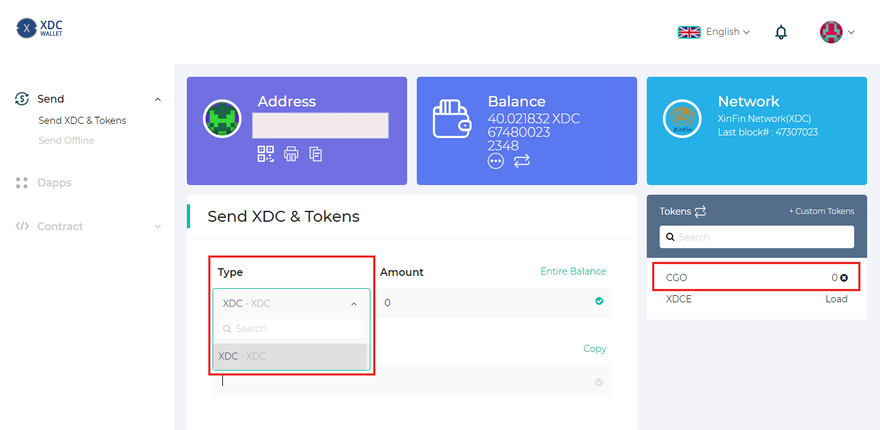Refresh the Tokens list arrows icon
The width and height of the screenshot is (880, 430).
tap(700, 211)
